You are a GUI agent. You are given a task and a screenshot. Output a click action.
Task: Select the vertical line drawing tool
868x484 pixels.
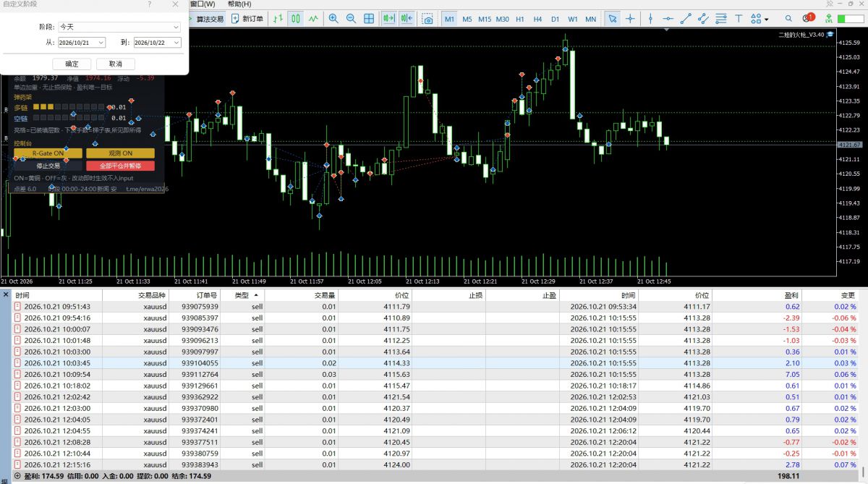pyautogui.click(x=650, y=19)
